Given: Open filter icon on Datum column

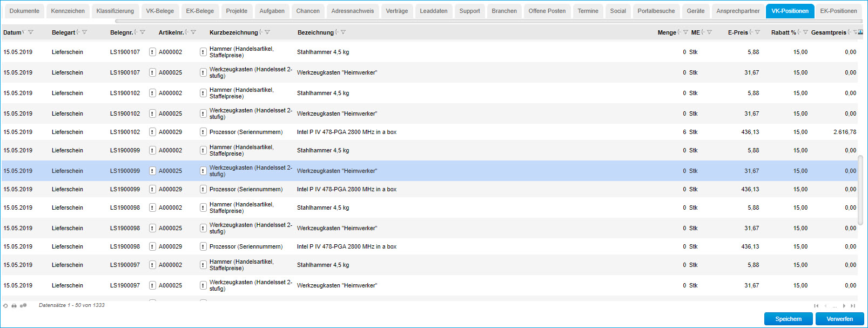Looking at the screenshot, I should point(31,32).
